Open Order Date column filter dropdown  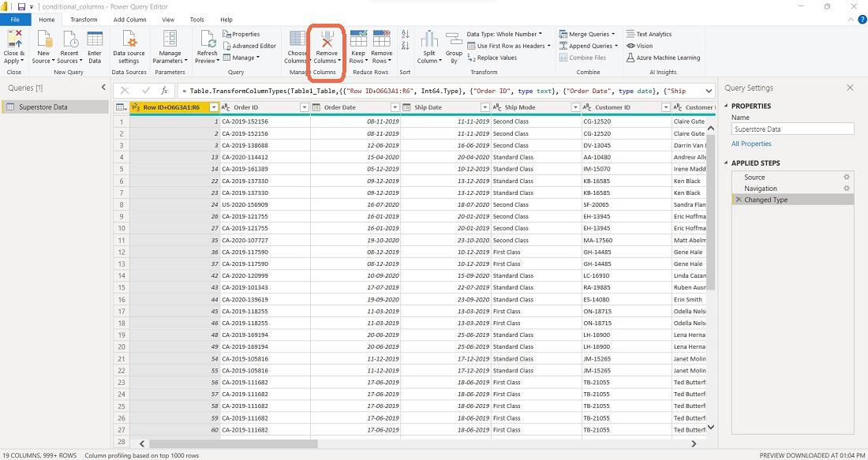pyautogui.click(x=394, y=107)
